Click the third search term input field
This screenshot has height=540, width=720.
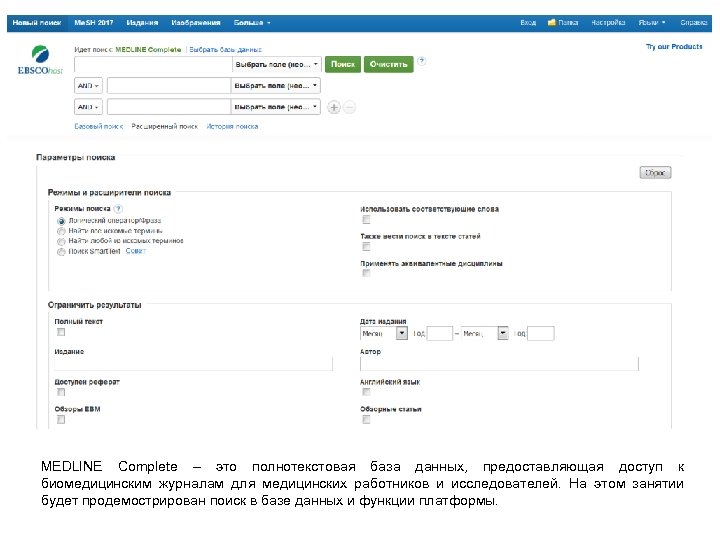point(169,107)
